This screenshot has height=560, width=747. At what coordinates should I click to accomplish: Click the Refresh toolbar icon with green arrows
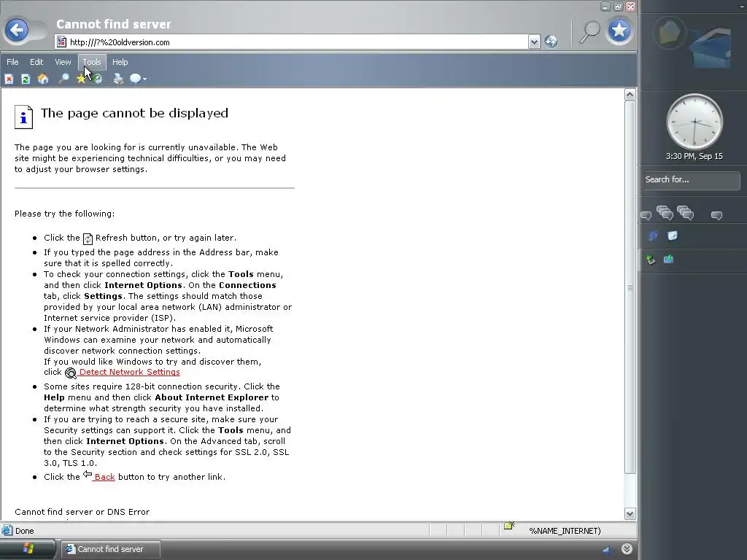click(x=26, y=79)
